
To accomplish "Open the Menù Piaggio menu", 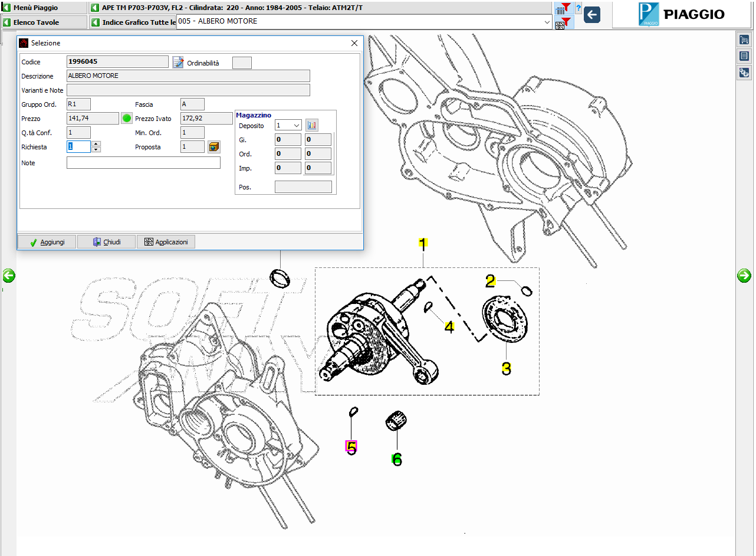I will pyautogui.click(x=39, y=8).
